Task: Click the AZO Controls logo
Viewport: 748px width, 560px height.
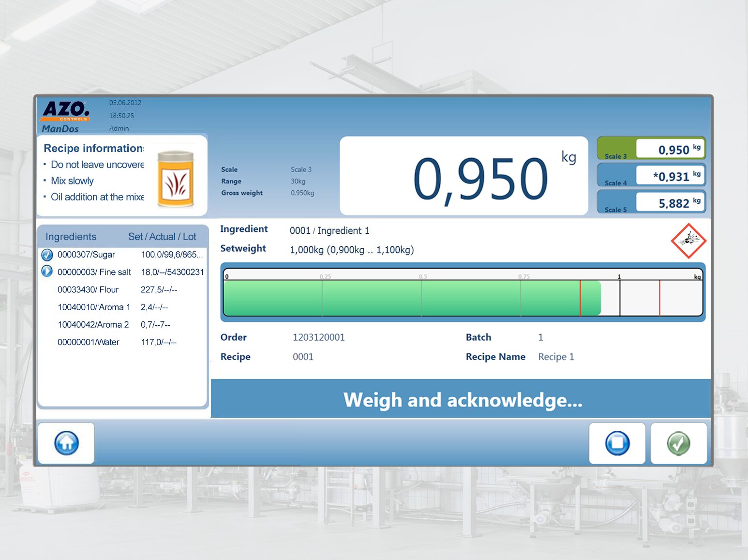Action: [x=66, y=110]
